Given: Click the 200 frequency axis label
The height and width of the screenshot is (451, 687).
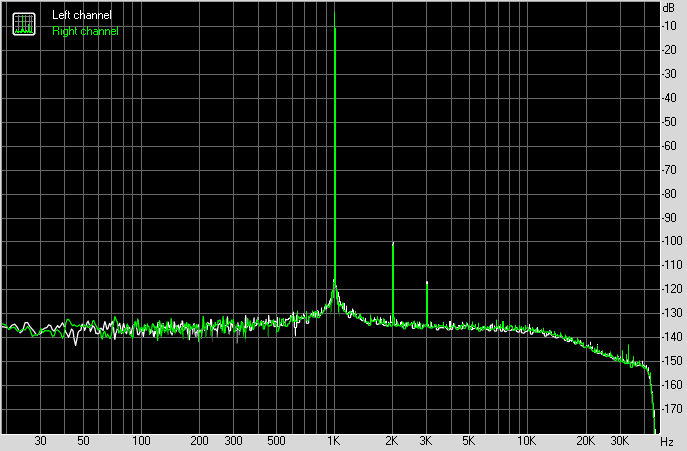Looking at the screenshot, I should click(x=199, y=440).
